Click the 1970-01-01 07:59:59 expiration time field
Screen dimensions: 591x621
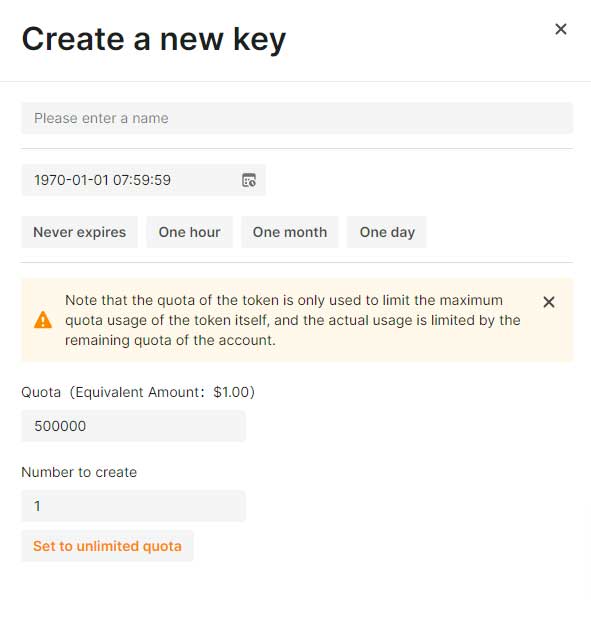[x=143, y=180]
